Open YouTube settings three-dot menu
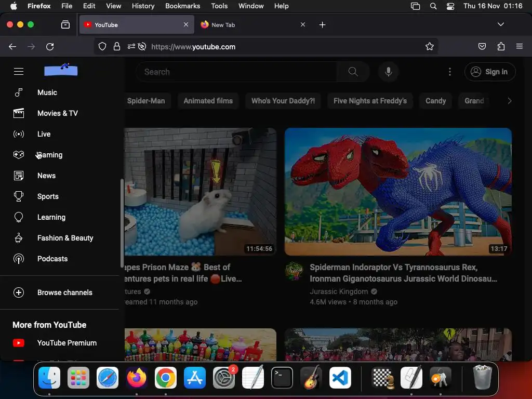Screen dimensions: 532x399 coord(450,72)
